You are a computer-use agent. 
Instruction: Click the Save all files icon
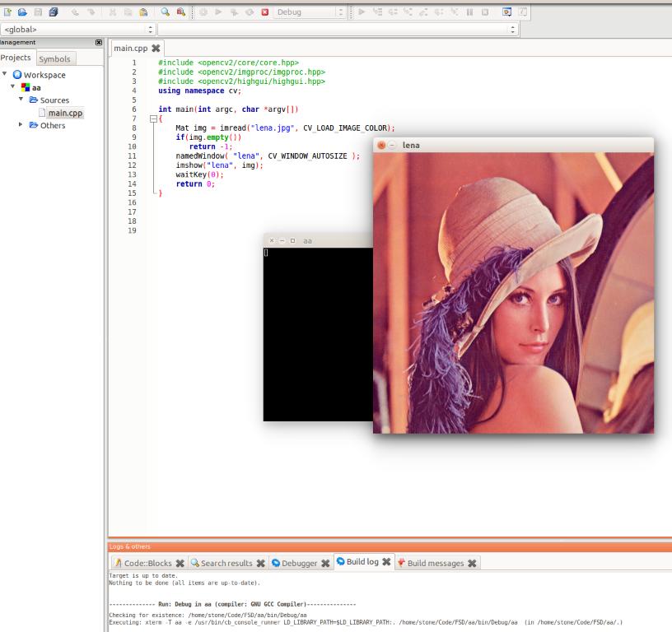point(54,12)
